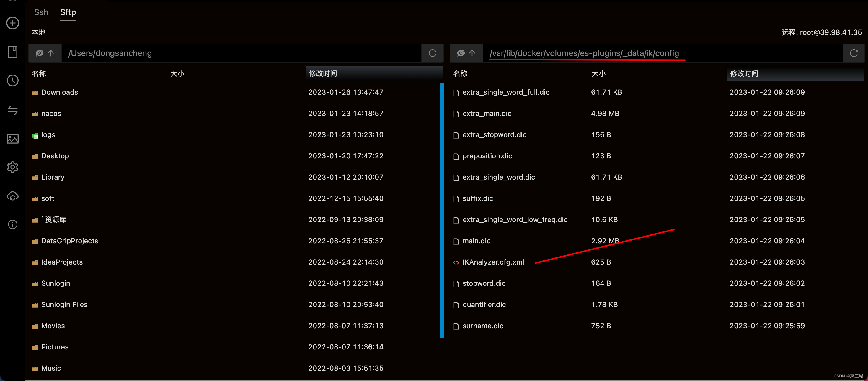Select the stopword.dic file icon
This screenshot has height=381, width=868.
pyautogui.click(x=456, y=284)
